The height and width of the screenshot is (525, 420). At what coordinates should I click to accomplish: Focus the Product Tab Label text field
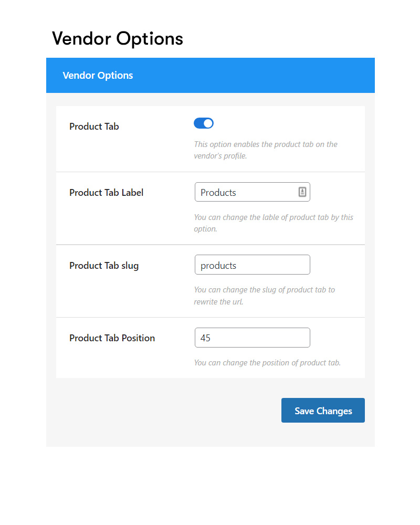pos(252,192)
